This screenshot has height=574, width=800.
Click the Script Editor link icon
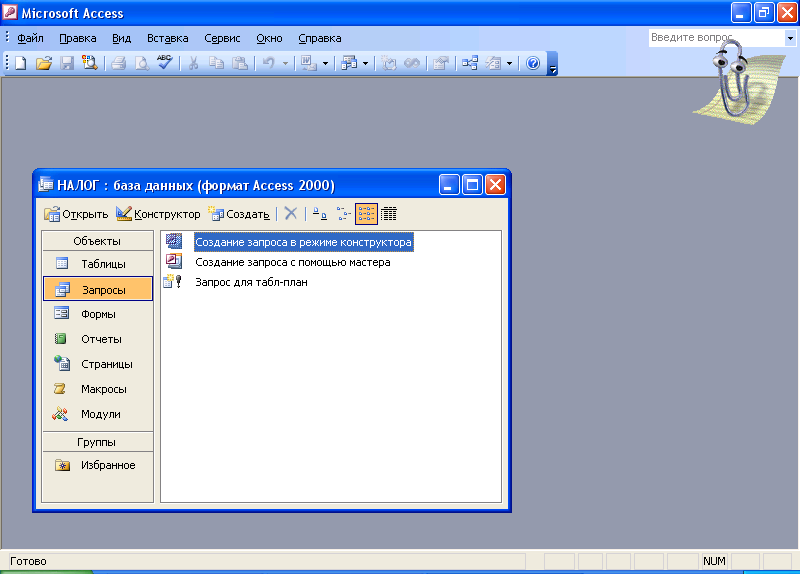click(412, 63)
